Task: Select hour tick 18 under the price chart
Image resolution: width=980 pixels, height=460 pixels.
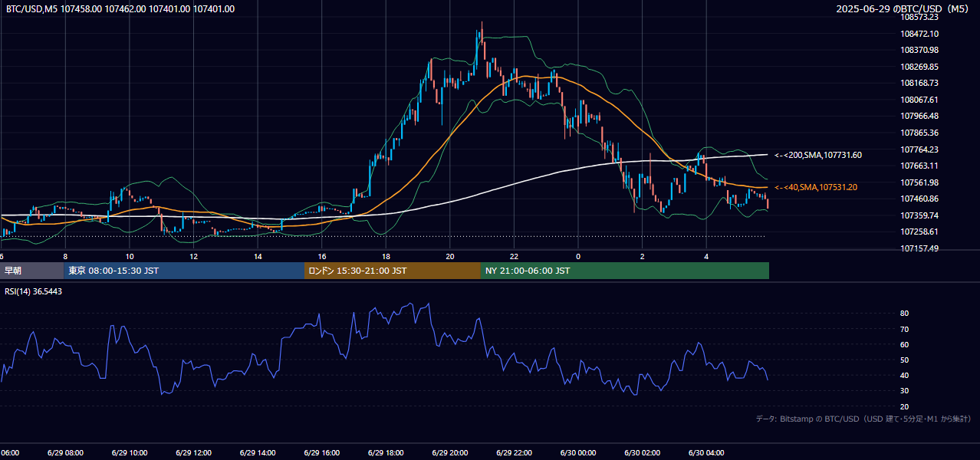Action: point(386,256)
